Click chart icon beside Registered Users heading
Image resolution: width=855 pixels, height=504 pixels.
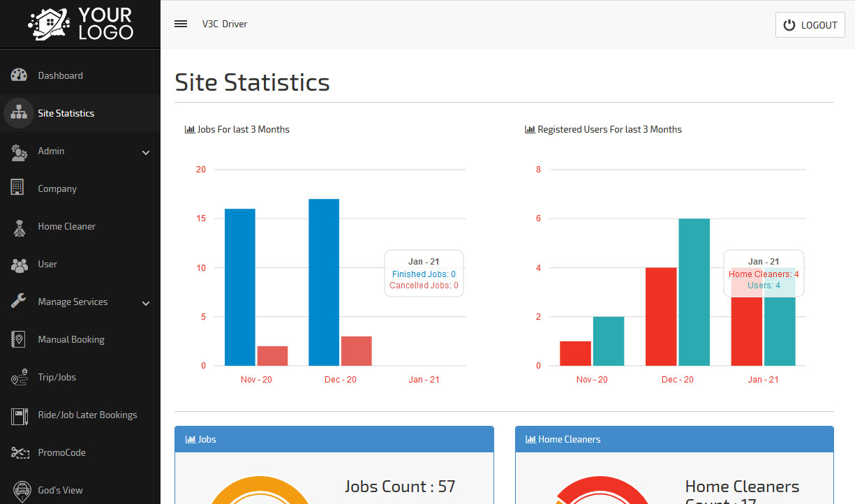(x=530, y=129)
